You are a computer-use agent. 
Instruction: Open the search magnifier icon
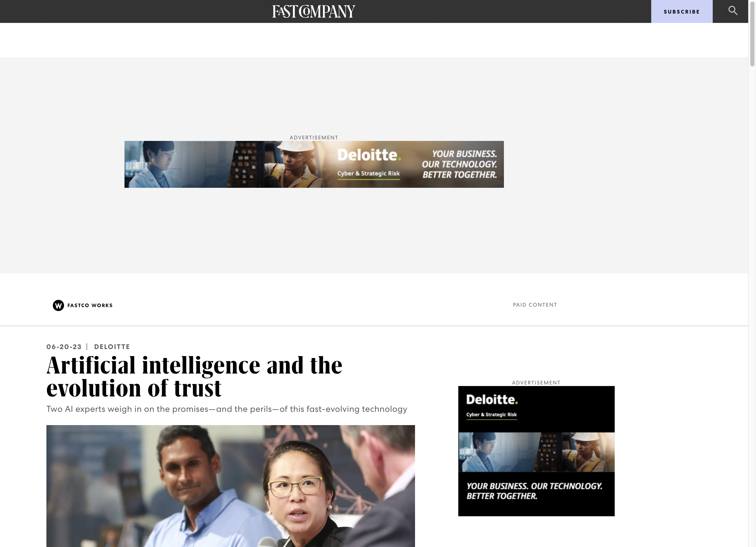pos(733,11)
